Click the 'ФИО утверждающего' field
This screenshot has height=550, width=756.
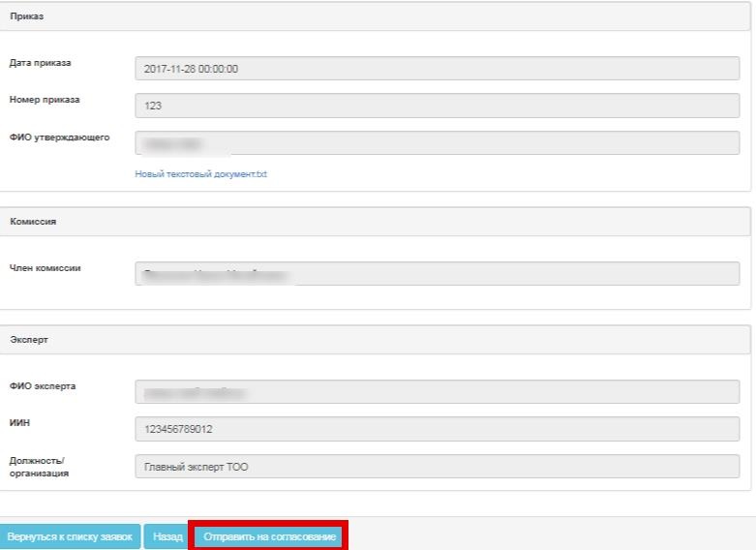(437, 142)
